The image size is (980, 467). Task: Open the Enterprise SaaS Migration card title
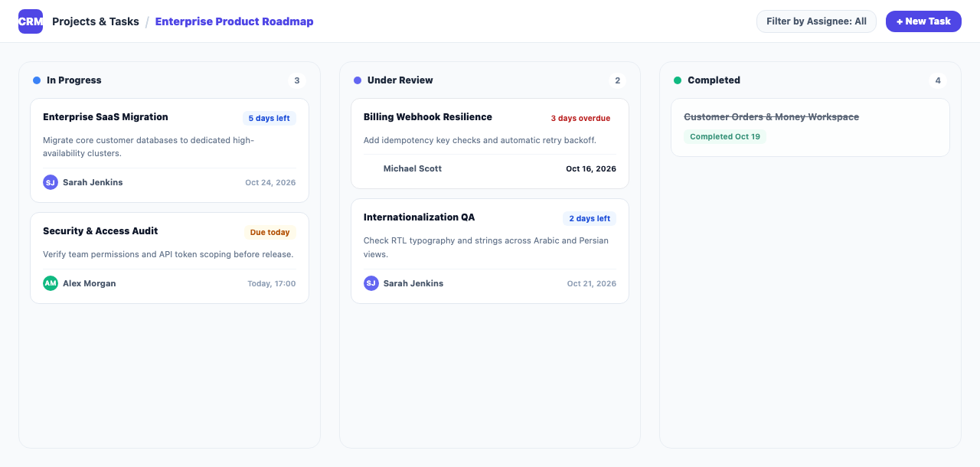click(106, 117)
